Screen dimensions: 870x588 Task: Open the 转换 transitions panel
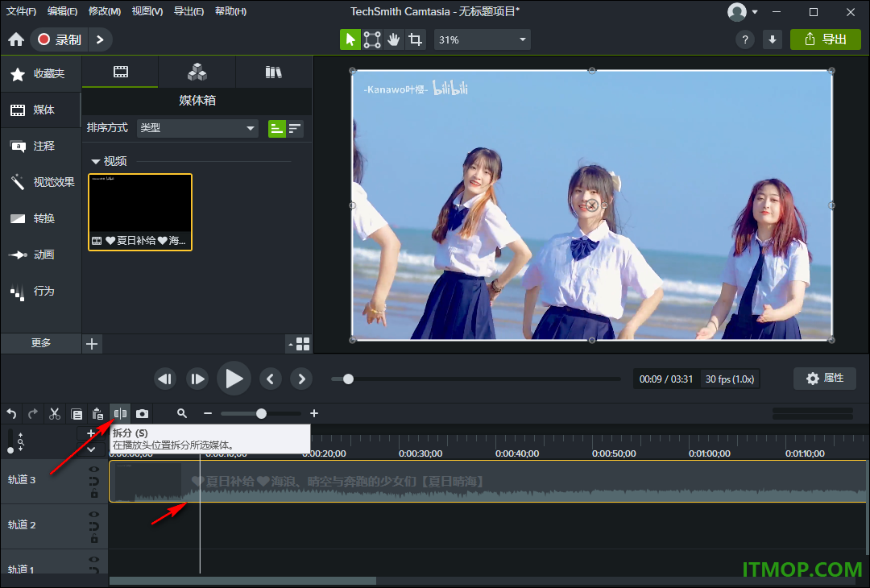41,218
